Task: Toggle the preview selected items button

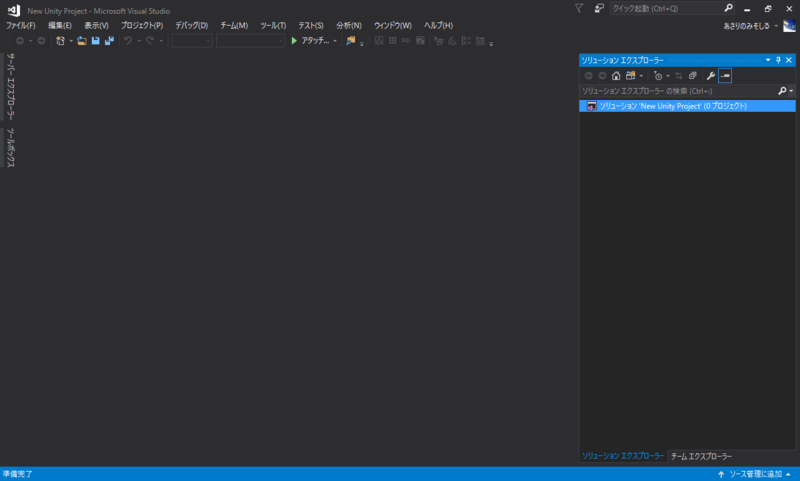Action: (x=725, y=75)
